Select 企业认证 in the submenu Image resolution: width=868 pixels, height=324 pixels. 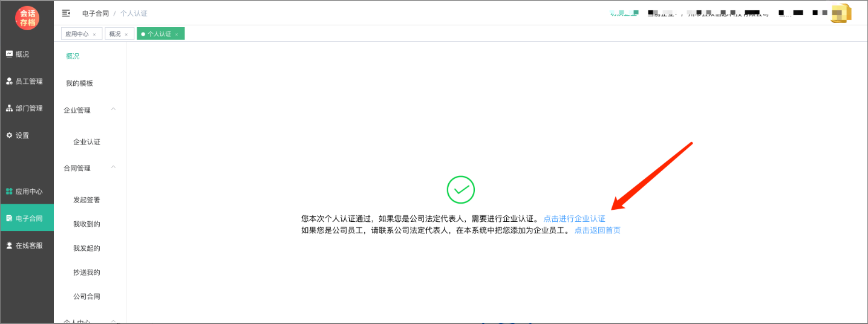[x=86, y=142]
